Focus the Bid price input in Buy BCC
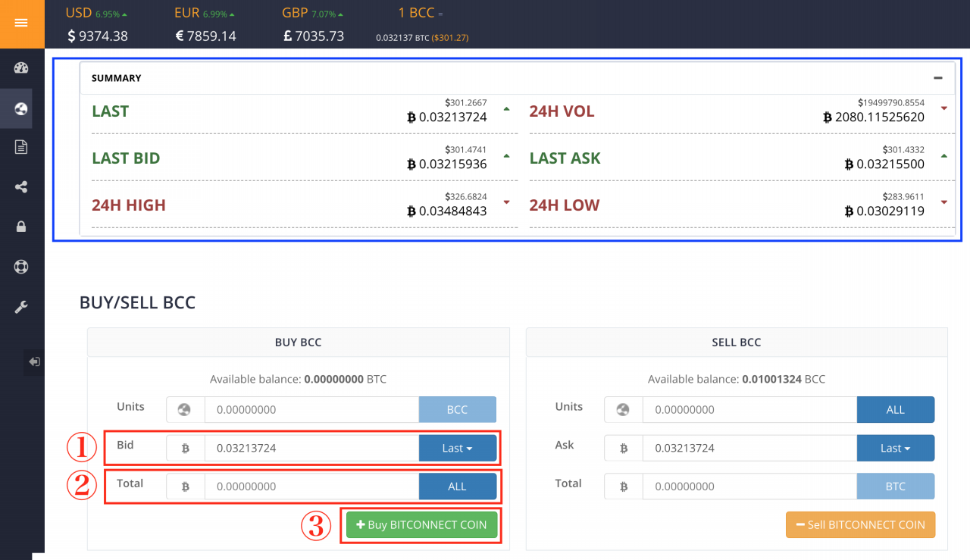 tap(311, 448)
